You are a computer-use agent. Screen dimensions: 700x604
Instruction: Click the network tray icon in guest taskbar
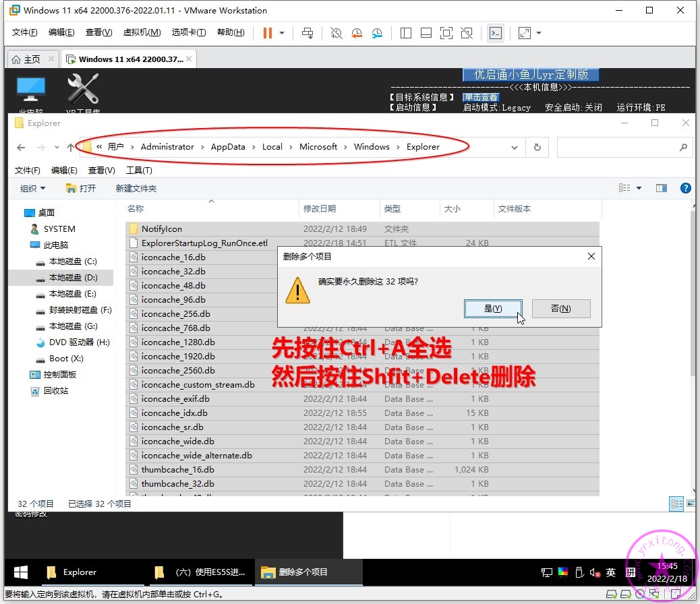click(547, 573)
